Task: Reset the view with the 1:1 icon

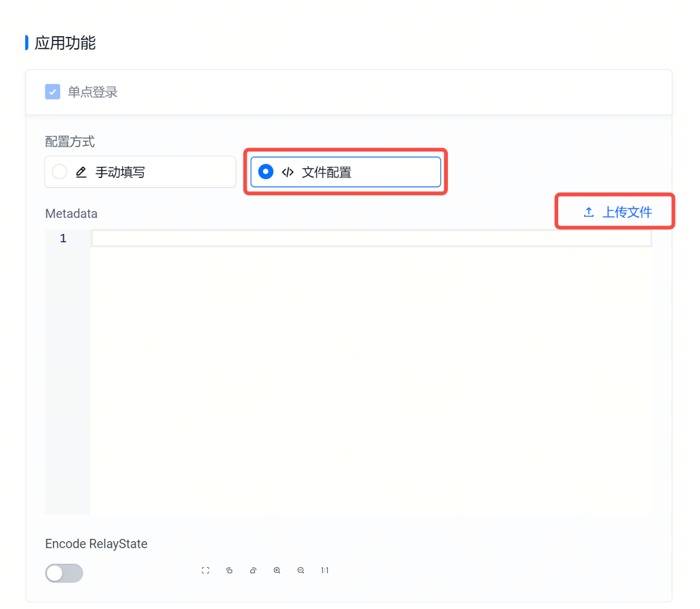Action: tap(325, 570)
